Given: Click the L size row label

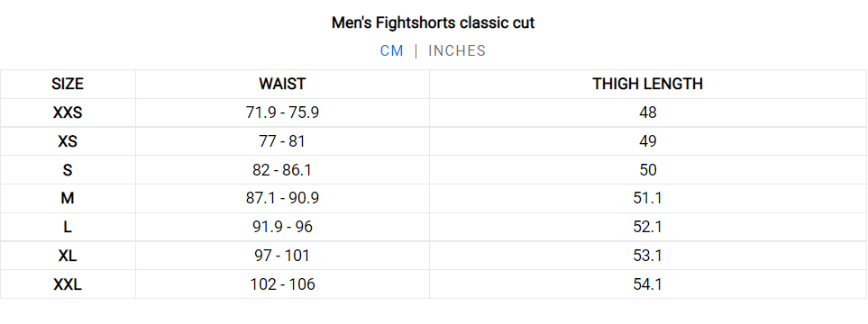Looking at the screenshot, I should [68, 227].
